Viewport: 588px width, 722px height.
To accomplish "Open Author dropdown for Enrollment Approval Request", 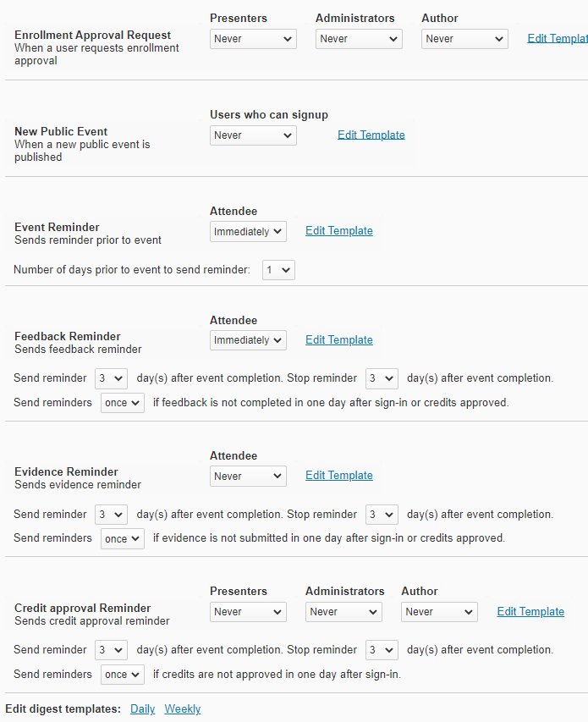I will tap(464, 39).
